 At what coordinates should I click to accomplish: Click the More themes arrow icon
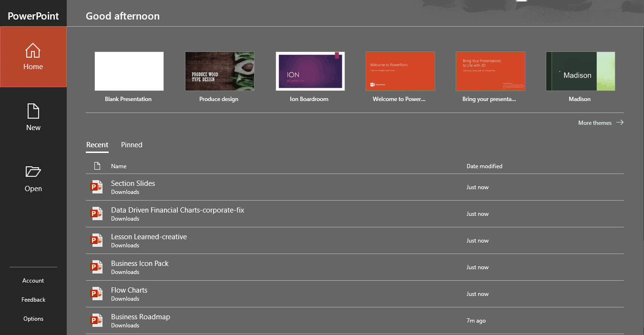[620, 122]
